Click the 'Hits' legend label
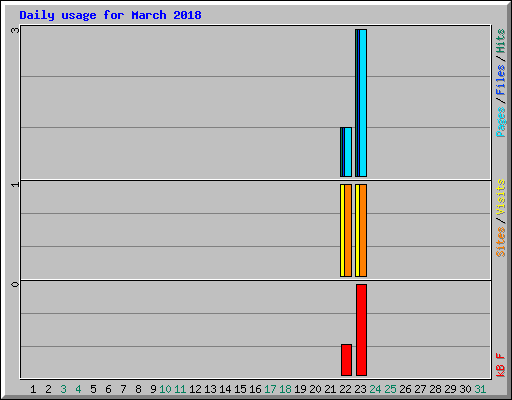 click(501, 41)
